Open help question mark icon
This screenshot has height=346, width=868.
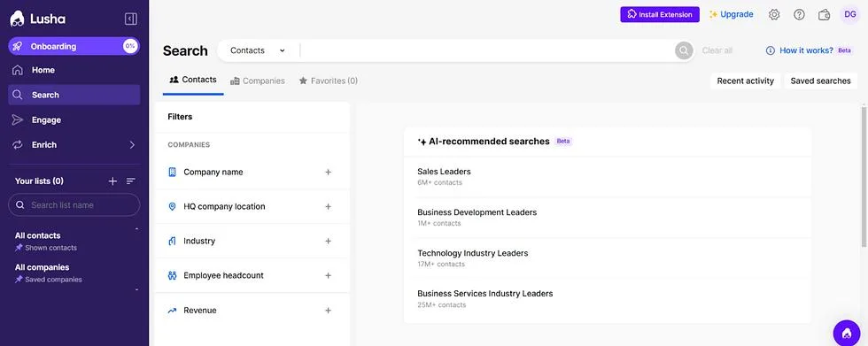pos(799,15)
